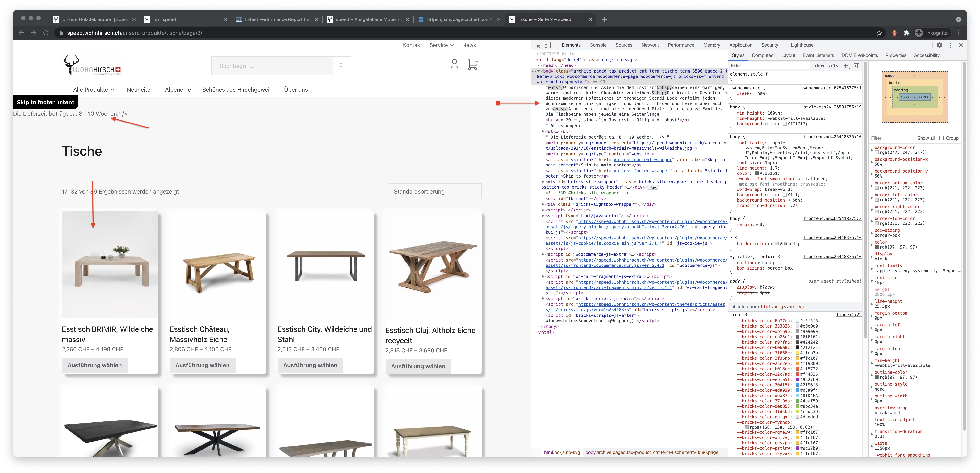Click the #616161 color swatch in body rule

[757, 174]
